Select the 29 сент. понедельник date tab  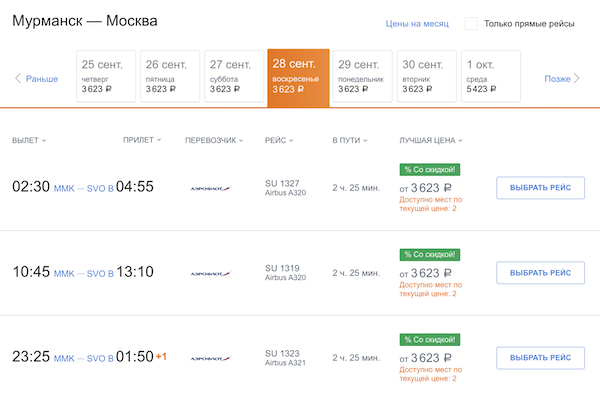click(362, 76)
